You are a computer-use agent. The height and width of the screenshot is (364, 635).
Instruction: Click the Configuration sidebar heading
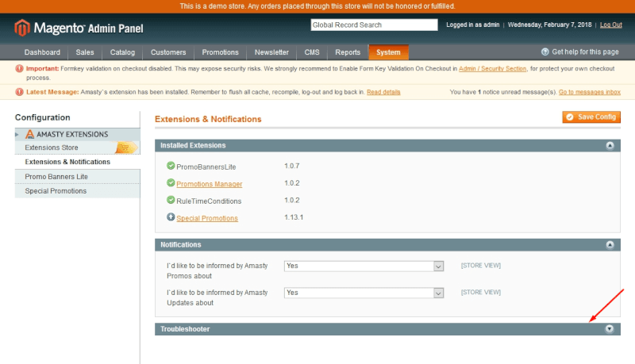[x=43, y=117]
